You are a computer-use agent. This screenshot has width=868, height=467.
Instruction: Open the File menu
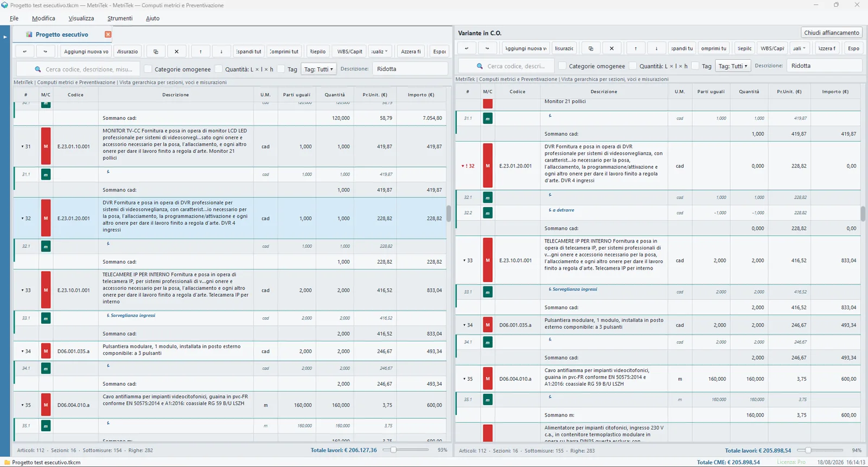pyautogui.click(x=14, y=18)
